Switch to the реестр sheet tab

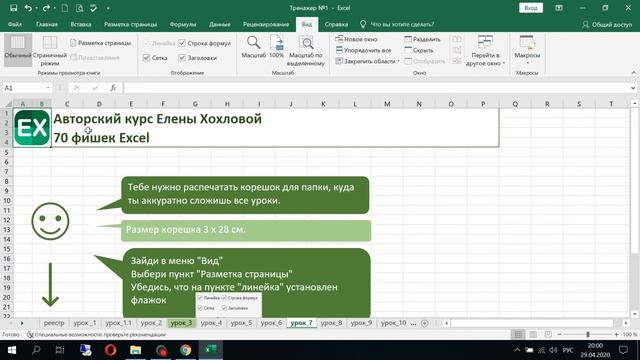tap(54, 323)
